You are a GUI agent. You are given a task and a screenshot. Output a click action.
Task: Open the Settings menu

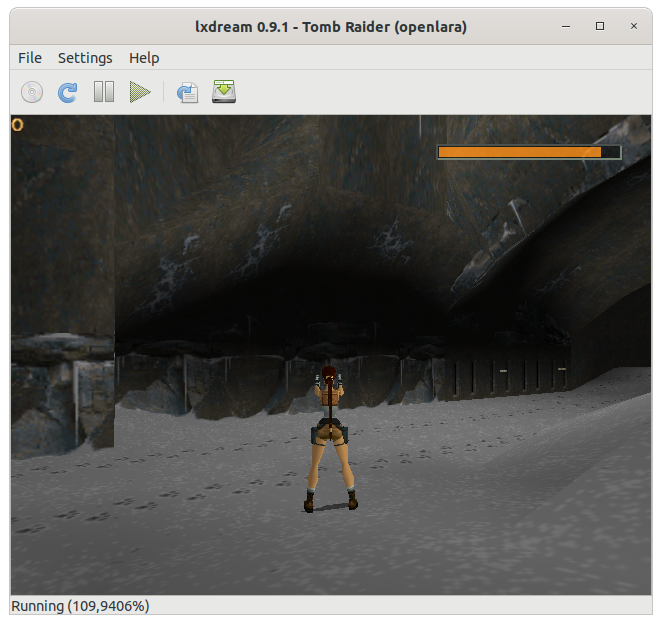pyautogui.click(x=85, y=58)
